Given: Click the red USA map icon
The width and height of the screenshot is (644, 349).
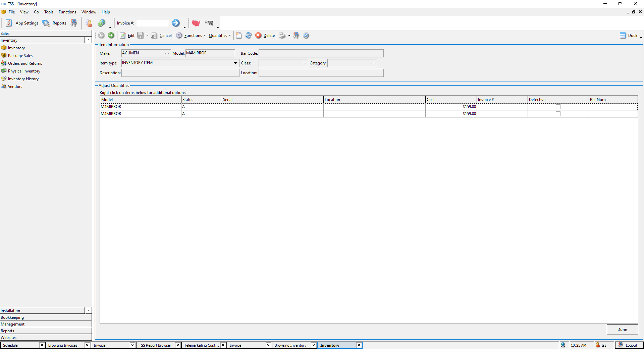Looking at the screenshot, I should (x=196, y=23).
